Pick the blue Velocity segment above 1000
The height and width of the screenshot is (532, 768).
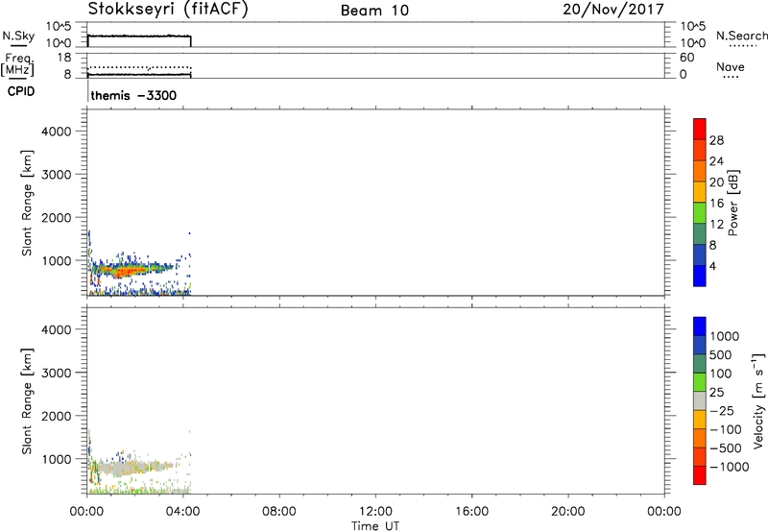700,326
